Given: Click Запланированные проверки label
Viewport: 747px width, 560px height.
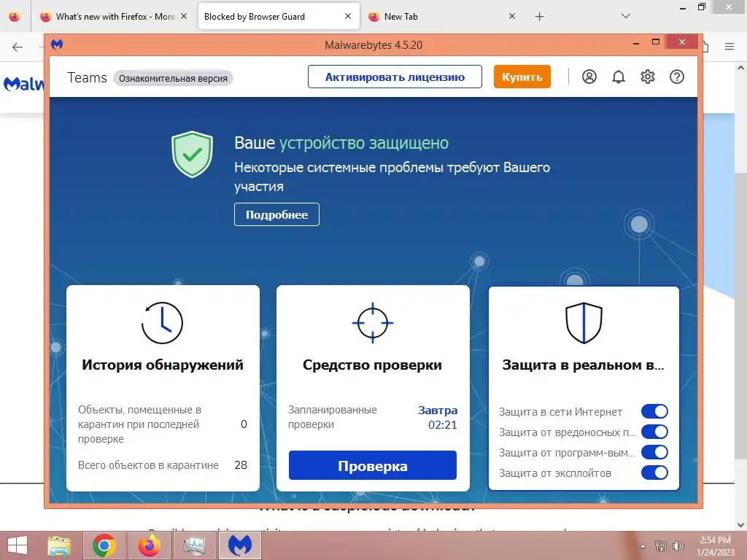Looking at the screenshot, I should click(x=332, y=417).
